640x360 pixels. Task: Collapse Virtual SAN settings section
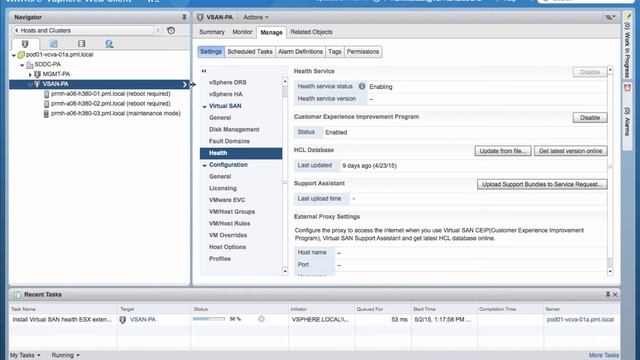[x=204, y=107]
